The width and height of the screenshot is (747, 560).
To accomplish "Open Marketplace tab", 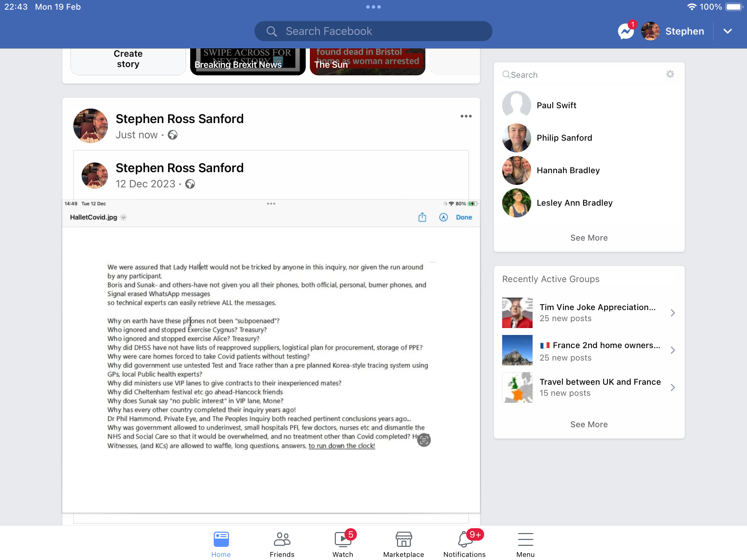I will (404, 544).
